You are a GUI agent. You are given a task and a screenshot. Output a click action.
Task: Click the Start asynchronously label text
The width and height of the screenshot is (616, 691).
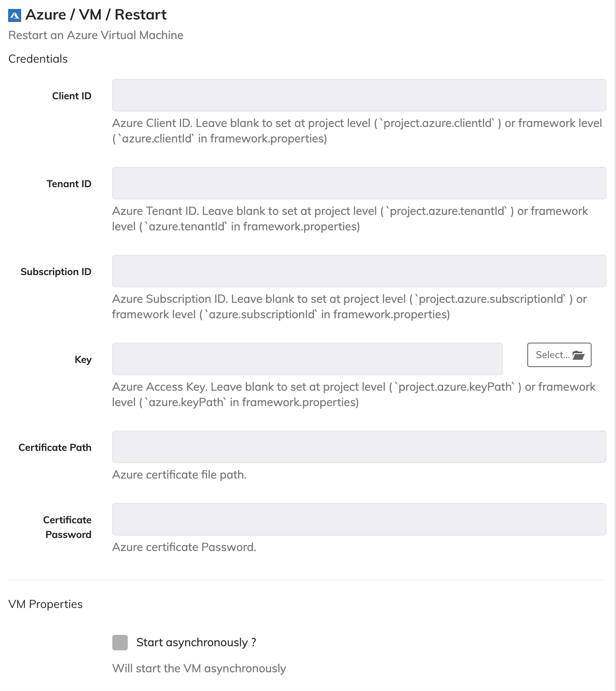click(x=196, y=642)
